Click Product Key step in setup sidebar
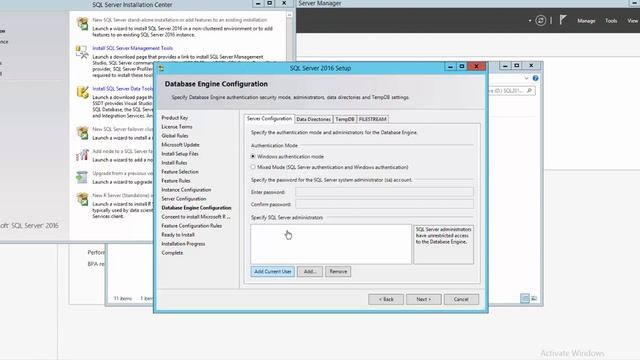The height and width of the screenshot is (360, 640). click(x=175, y=118)
